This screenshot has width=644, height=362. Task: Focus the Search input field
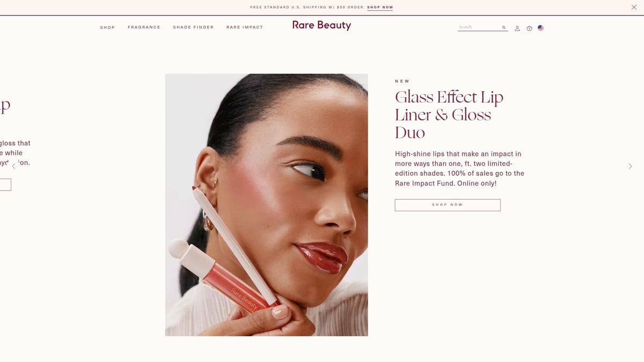(479, 27)
